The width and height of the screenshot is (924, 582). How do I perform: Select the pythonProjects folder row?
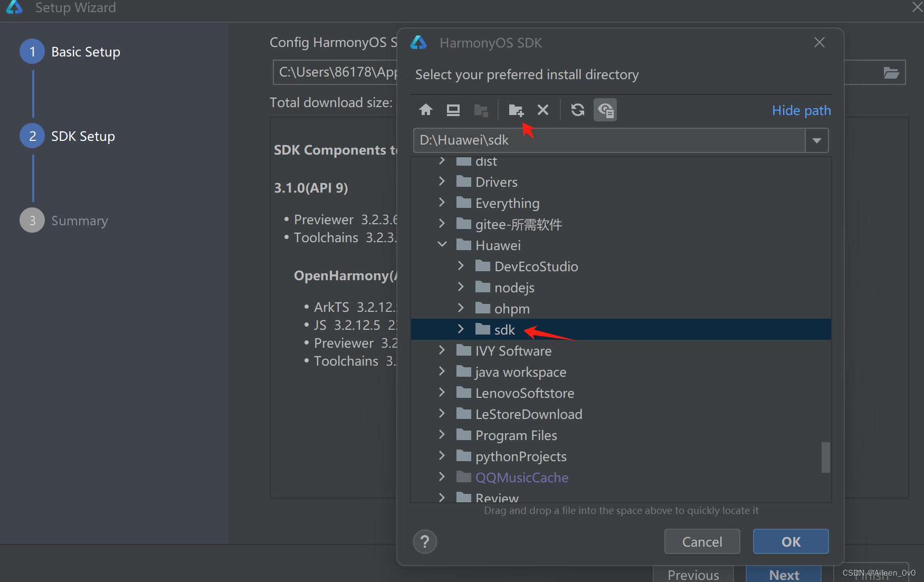tap(621, 456)
